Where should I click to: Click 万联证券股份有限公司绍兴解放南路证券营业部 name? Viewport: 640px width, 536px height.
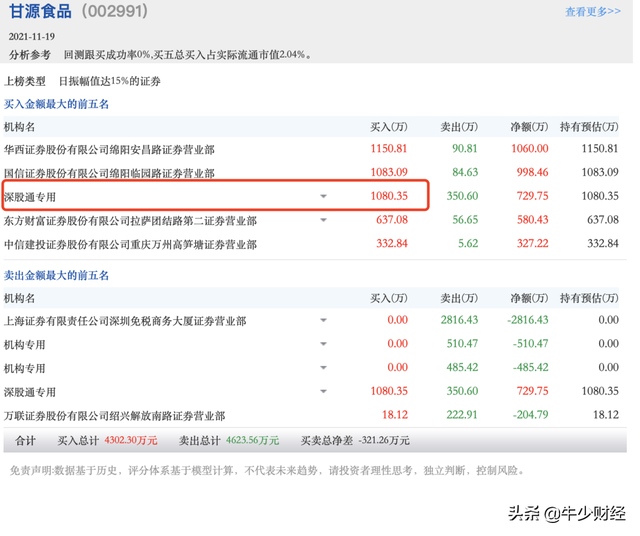point(115,416)
